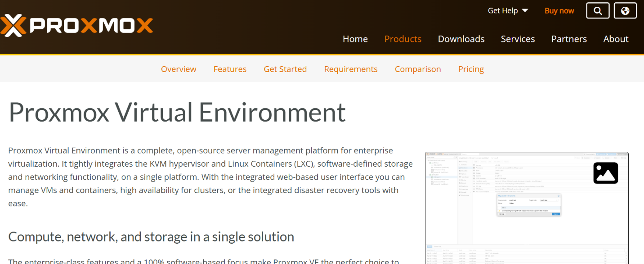
Task: Switch to the Overview tab
Action: [179, 69]
